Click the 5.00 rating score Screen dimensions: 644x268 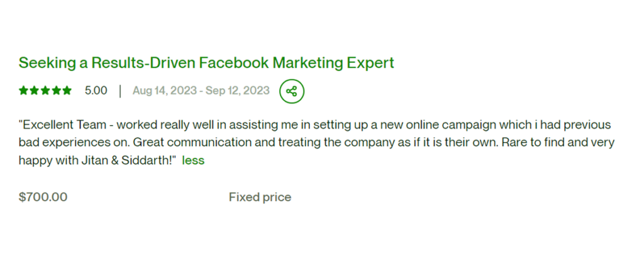tap(96, 91)
